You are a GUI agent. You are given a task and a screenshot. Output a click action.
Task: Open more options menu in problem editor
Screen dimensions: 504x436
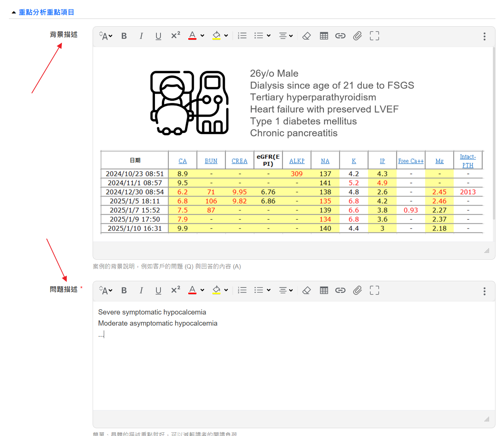pos(484,291)
